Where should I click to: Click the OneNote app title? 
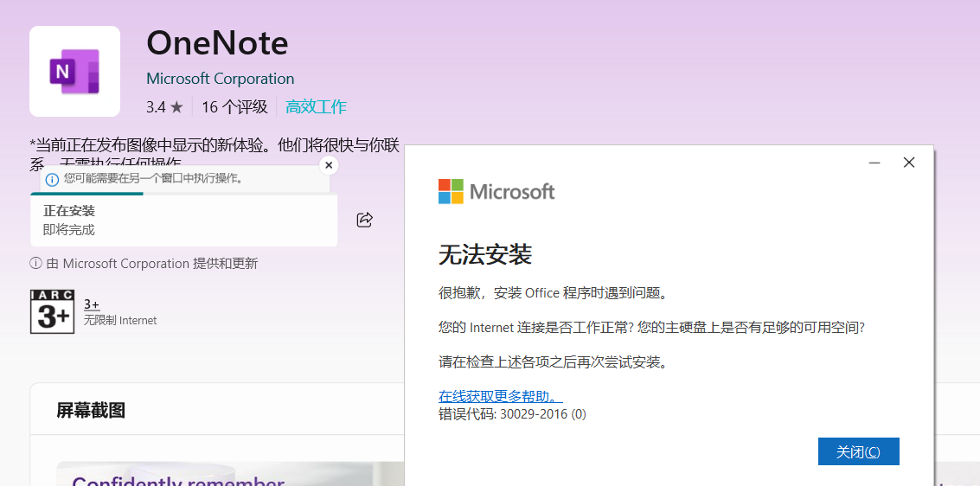coord(217,44)
